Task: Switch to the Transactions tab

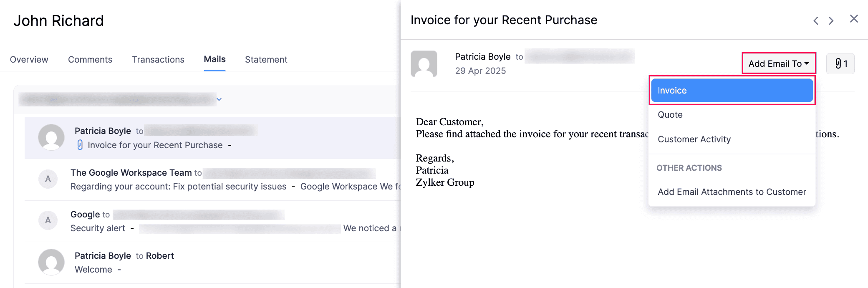Action: pos(158,59)
